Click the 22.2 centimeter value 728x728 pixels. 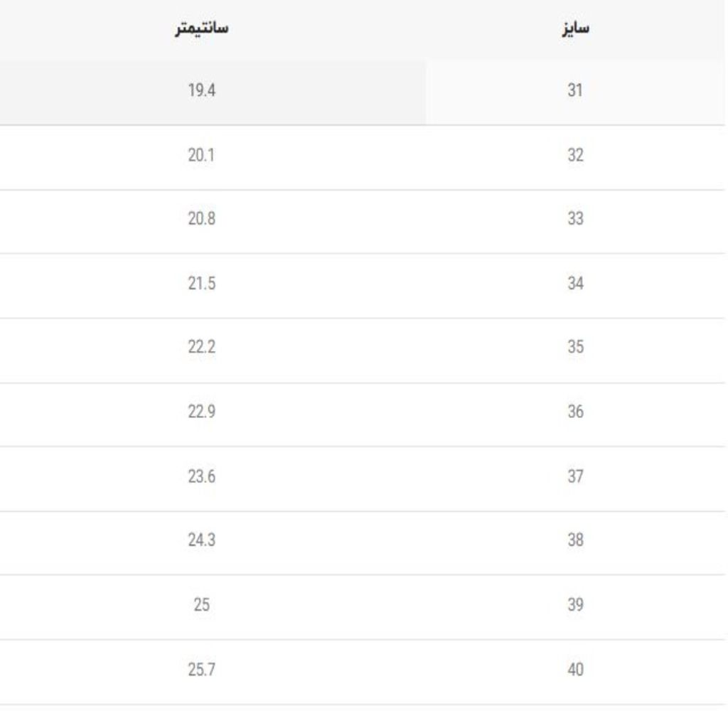point(201,347)
